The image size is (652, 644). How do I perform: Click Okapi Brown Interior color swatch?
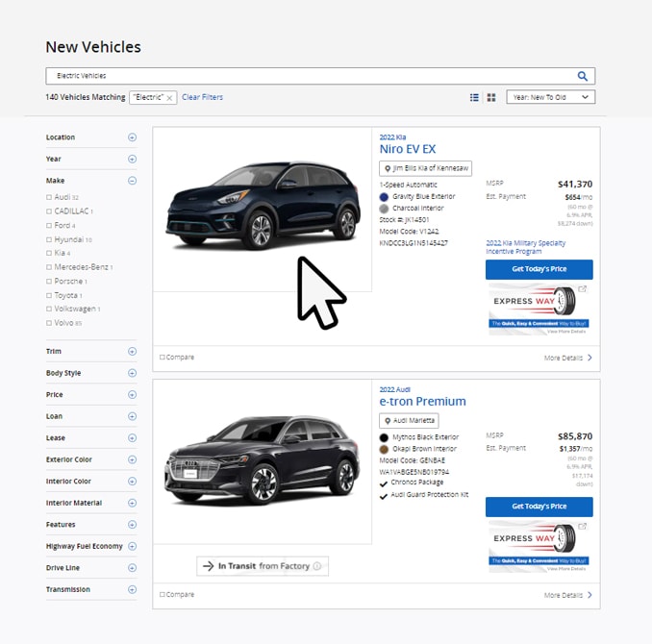pyautogui.click(x=384, y=449)
